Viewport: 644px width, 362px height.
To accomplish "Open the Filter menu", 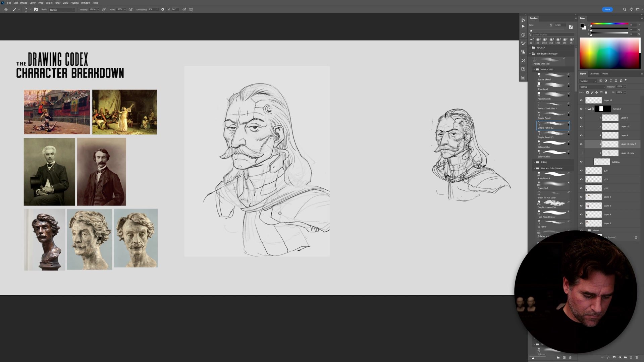I will pyautogui.click(x=57, y=3).
